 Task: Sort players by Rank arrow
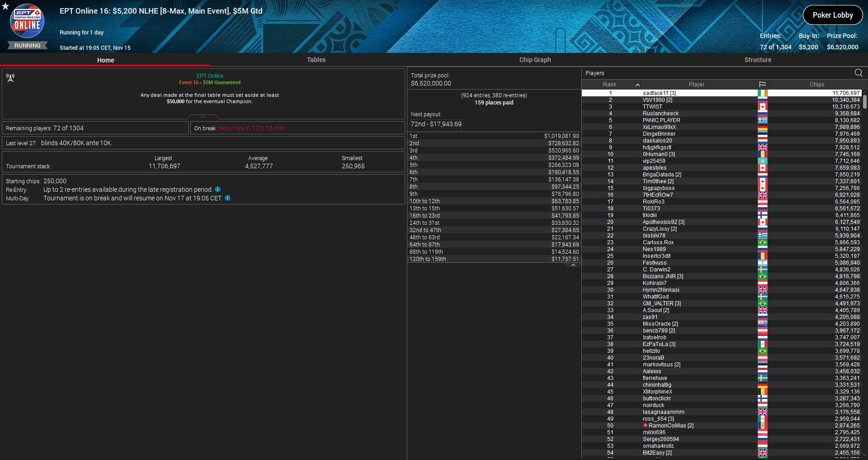coord(637,85)
